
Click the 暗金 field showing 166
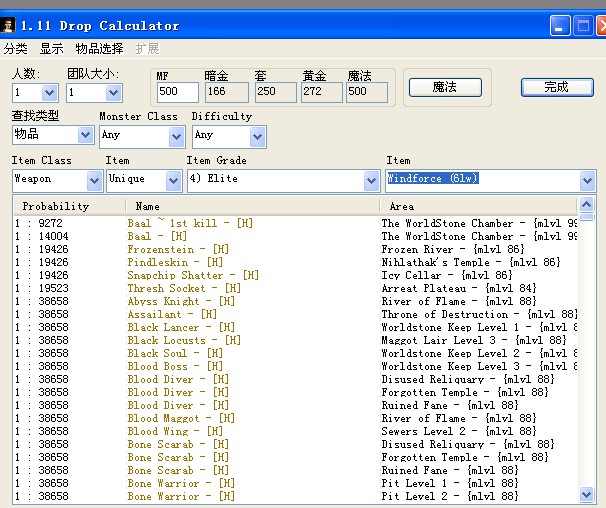(227, 92)
